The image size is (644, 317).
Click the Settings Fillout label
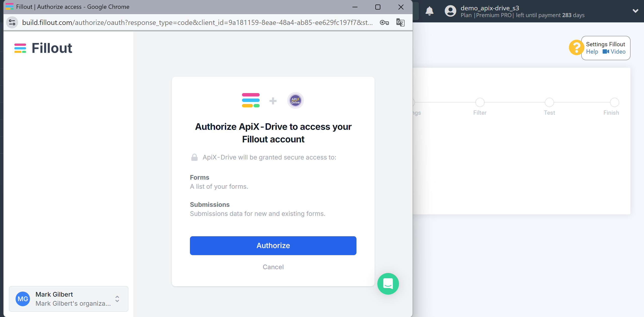pyautogui.click(x=606, y=44)
